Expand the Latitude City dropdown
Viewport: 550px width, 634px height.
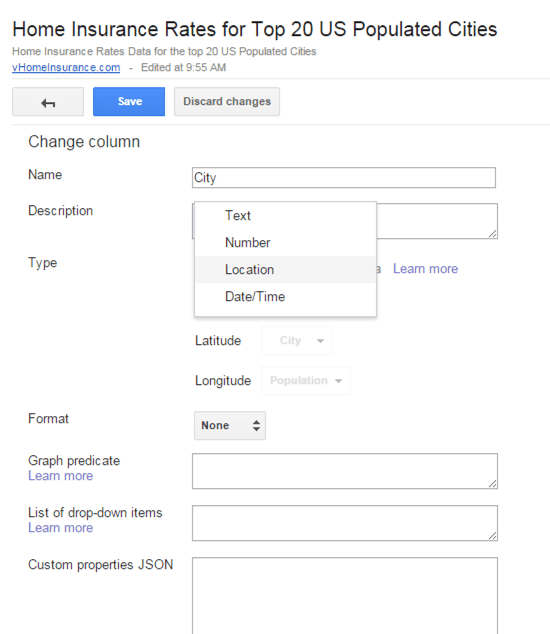[x=297, y=341]
